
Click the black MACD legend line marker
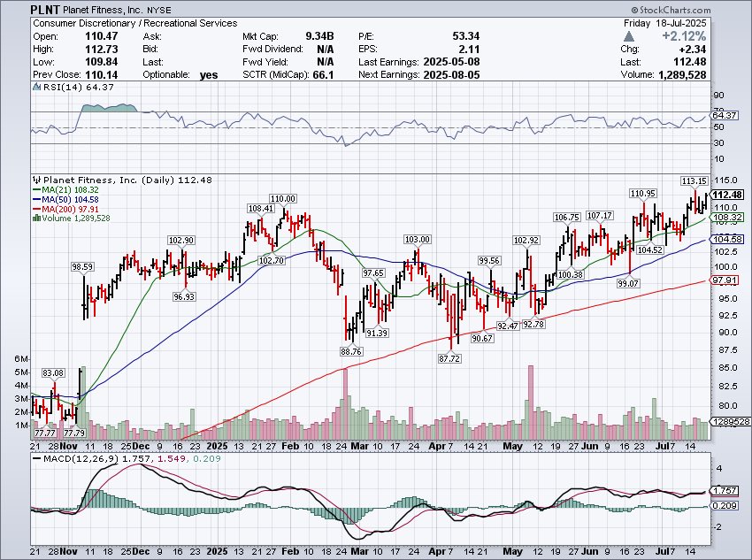pos(37,459)
